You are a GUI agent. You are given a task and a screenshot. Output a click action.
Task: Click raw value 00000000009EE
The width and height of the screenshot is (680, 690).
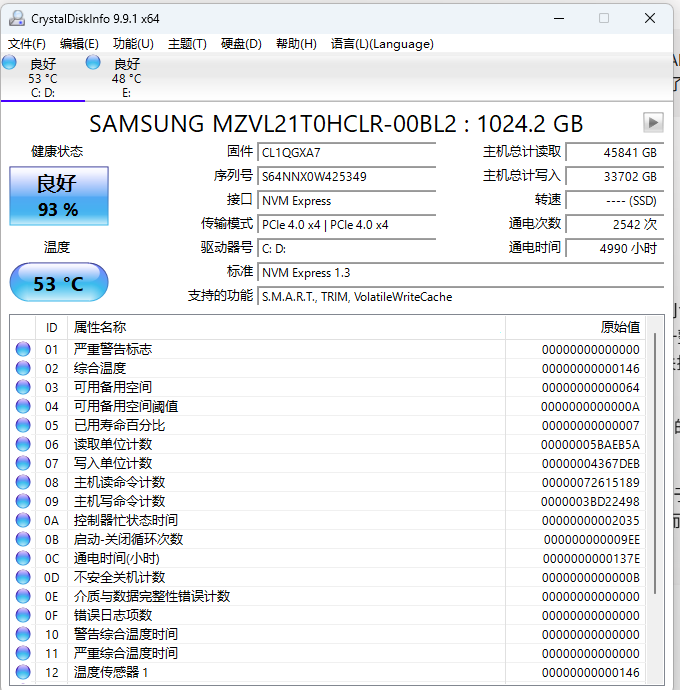pyautogui.click(x=592, y=539)
